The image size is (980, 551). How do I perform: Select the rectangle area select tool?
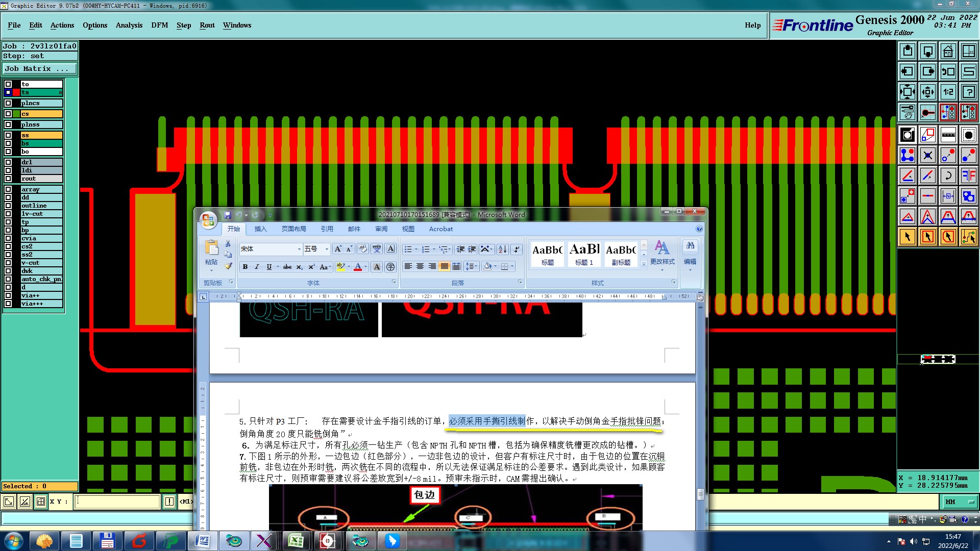coord(928,237)
